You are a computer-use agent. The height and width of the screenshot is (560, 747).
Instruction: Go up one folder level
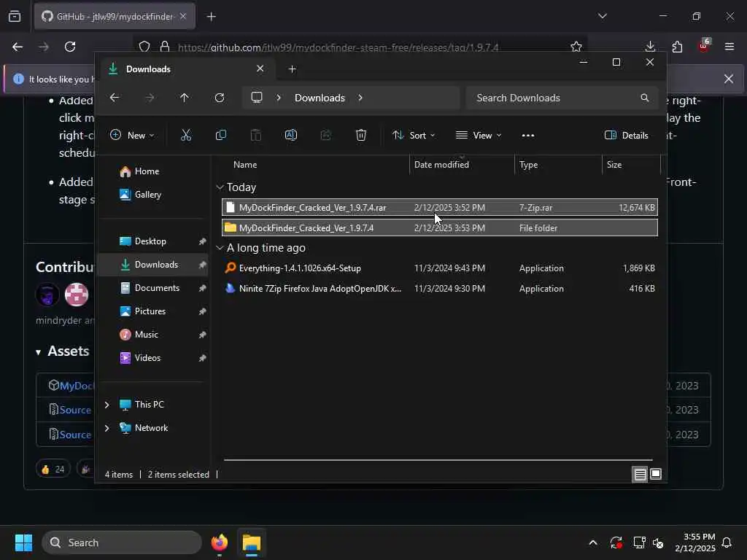pyautogui.click(x=185, y=98)
